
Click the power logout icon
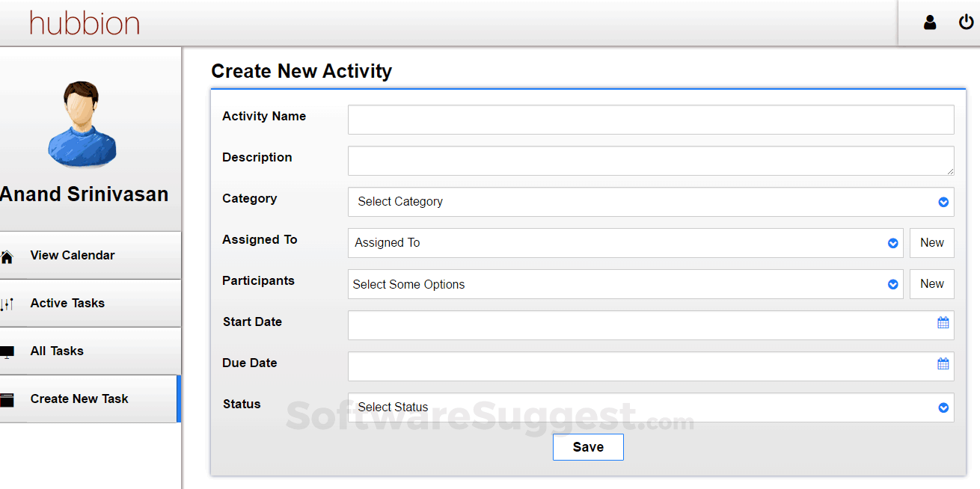(966, 22)
